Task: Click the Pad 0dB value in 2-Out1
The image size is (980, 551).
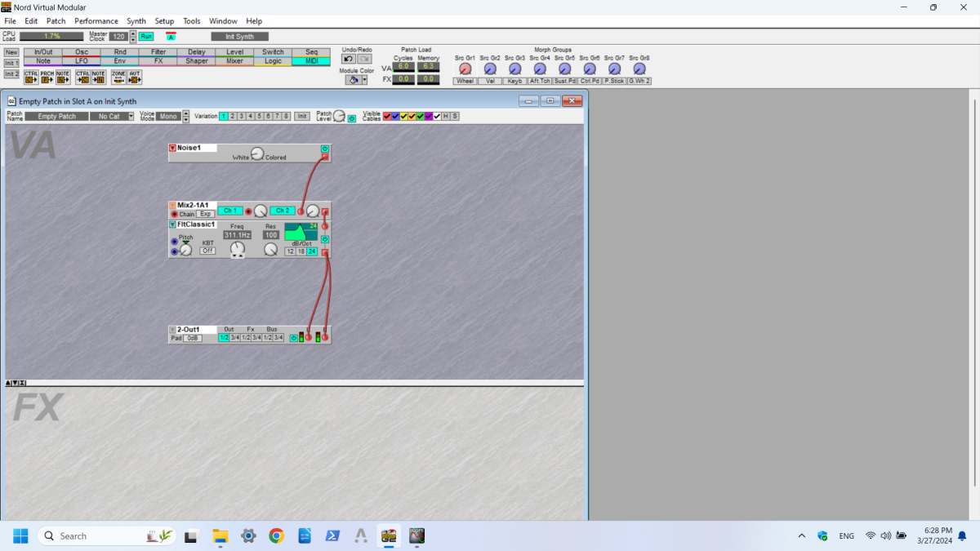Action: click(x=193, y=337)
